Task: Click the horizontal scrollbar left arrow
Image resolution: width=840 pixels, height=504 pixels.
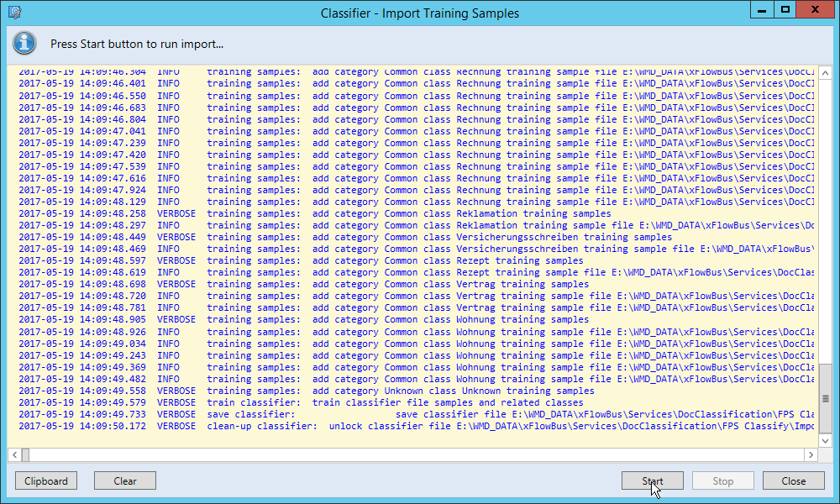Action: [14, 454]
